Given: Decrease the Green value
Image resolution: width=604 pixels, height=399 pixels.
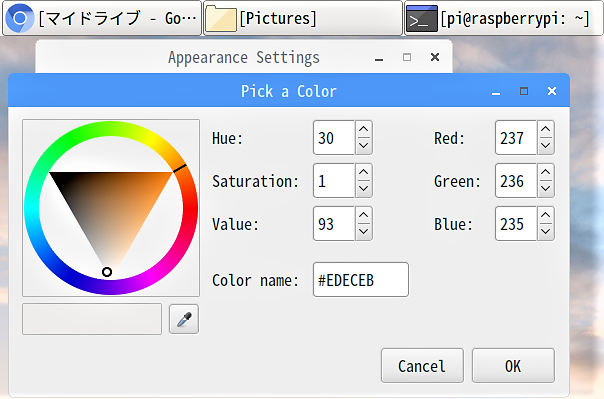Looking at the screenshot, I should 545,189.
